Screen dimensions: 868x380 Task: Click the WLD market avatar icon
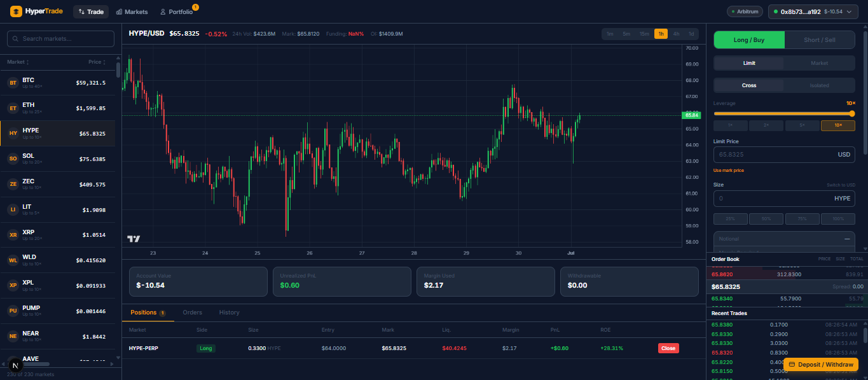tap(13, 260)
